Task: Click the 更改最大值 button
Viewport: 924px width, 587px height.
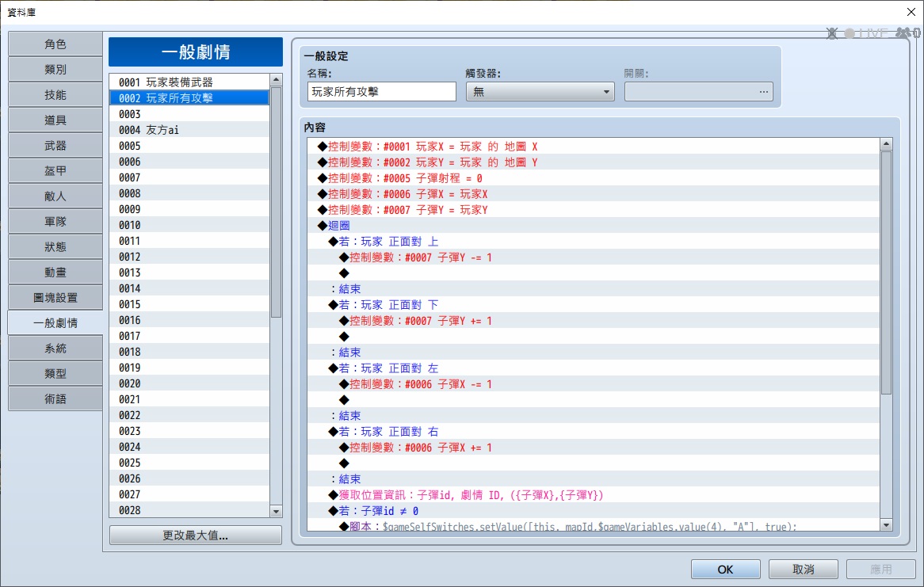Action: coord(196,536)
